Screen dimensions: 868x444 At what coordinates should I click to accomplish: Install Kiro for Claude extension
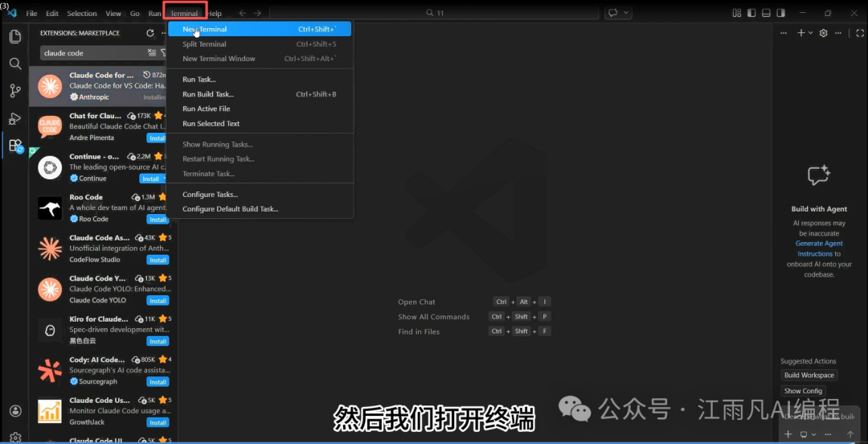[158, 342]
